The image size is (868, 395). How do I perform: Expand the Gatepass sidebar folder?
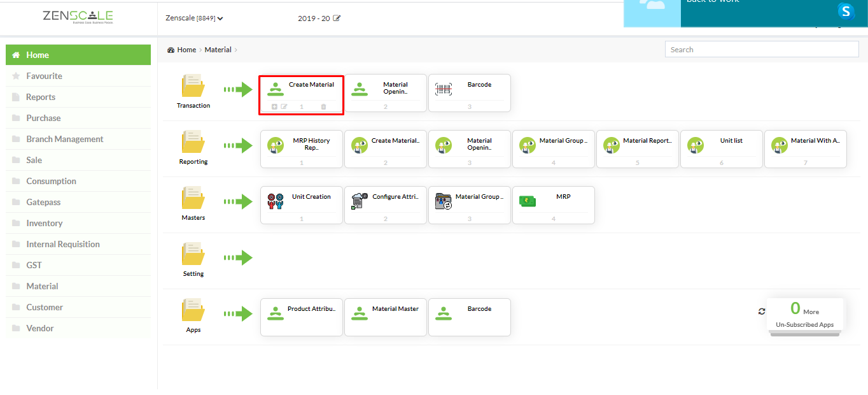(x=78, y=202)
